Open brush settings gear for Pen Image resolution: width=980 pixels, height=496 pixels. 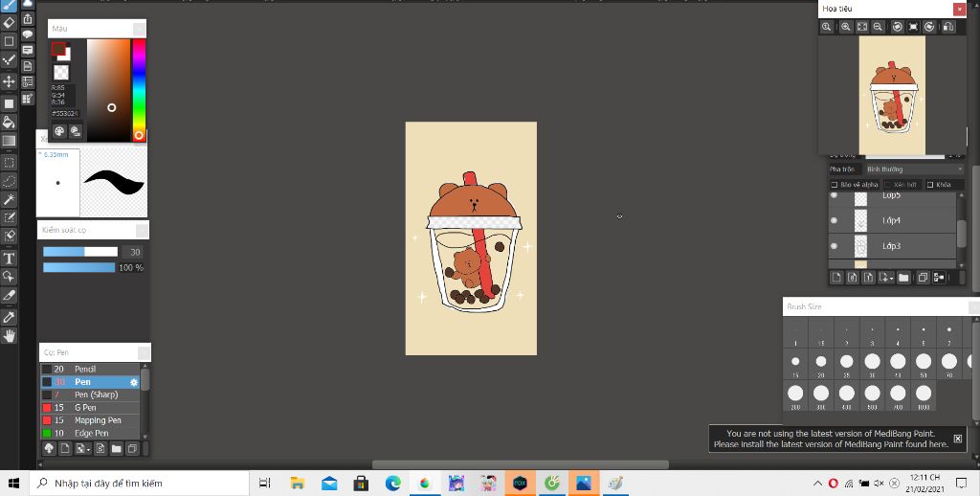(134, 382)
